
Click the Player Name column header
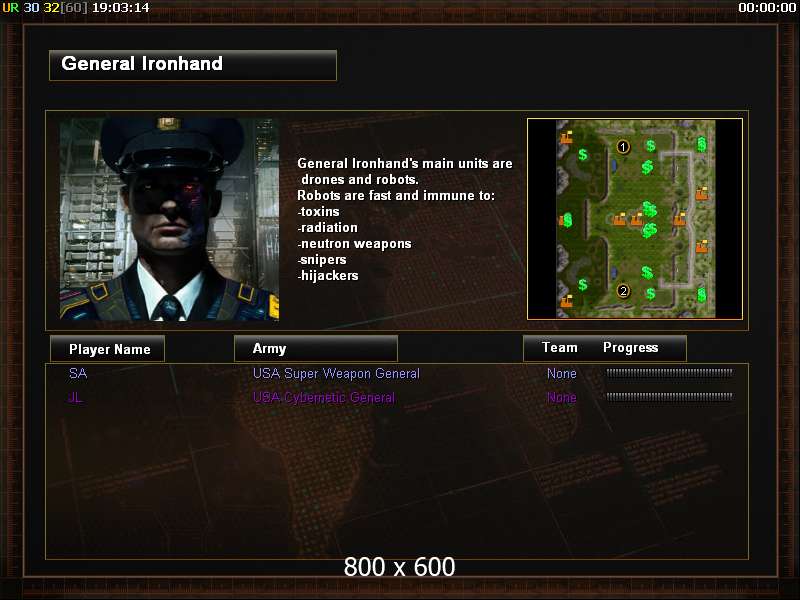[x=108, y=349]
